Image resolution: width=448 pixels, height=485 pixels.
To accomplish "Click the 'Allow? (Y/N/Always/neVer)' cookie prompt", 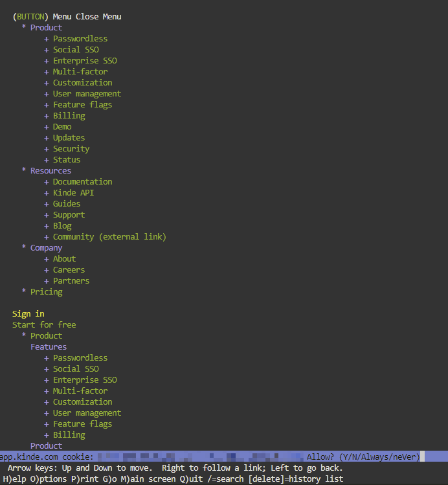I will pyautogui.click(x=363, y=457).
